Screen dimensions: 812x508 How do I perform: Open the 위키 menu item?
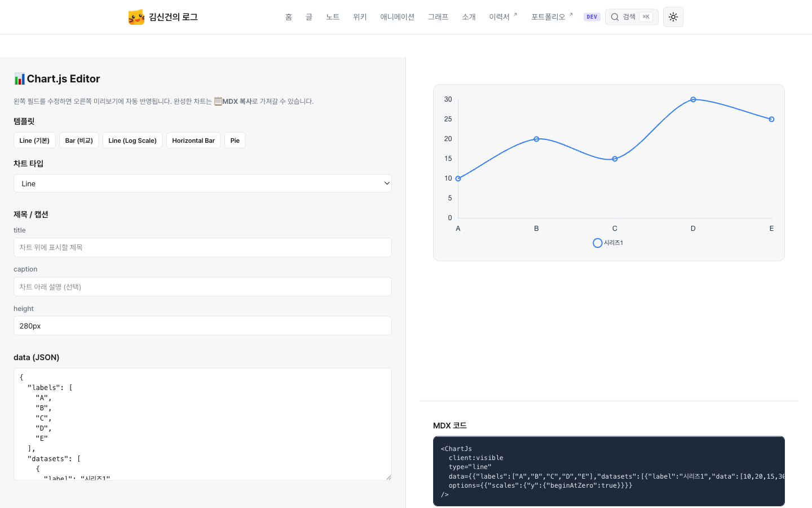(x=360, y=17)
